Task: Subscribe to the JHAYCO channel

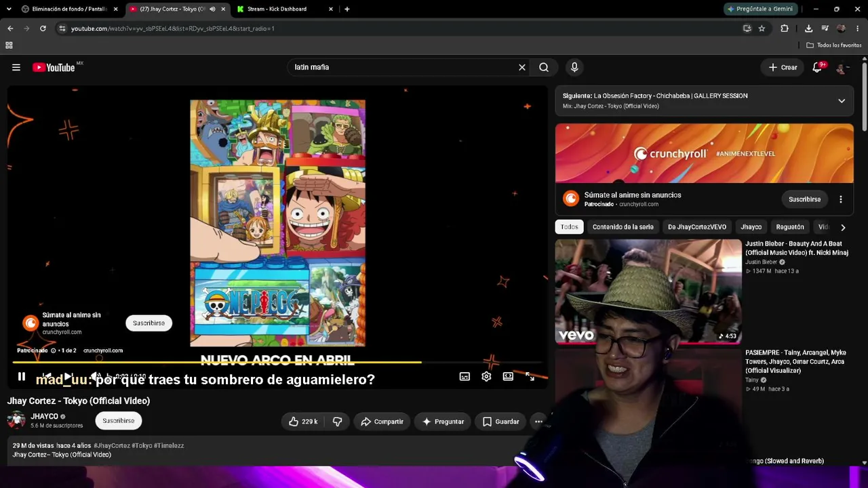Action: click(119, 421)
